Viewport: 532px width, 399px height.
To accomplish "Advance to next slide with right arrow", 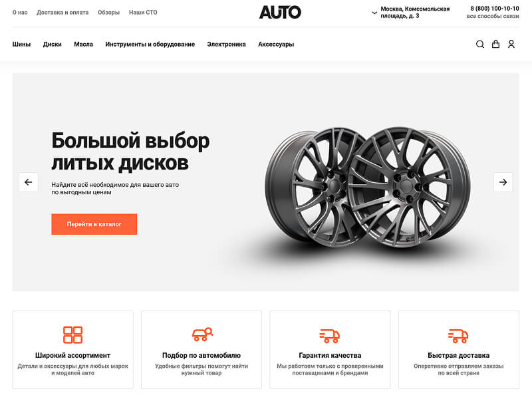I will [x=503, y=182].
